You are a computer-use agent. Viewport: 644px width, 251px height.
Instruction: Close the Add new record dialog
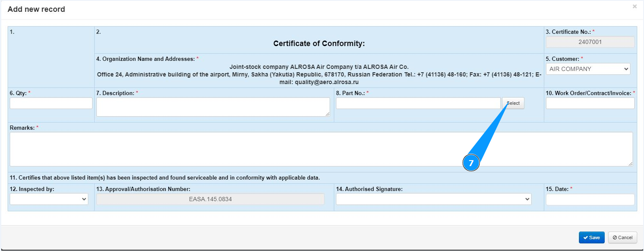pos(634,7)
